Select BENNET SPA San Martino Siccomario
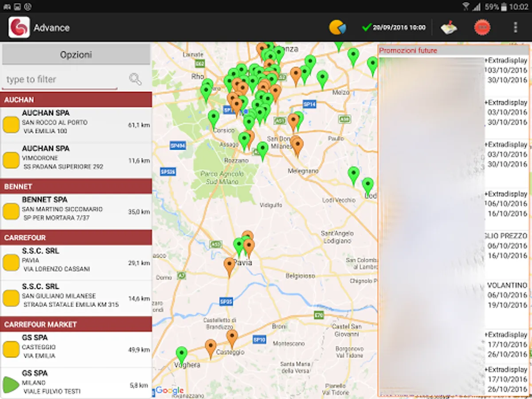532x399 pixels. pos(76,211)
